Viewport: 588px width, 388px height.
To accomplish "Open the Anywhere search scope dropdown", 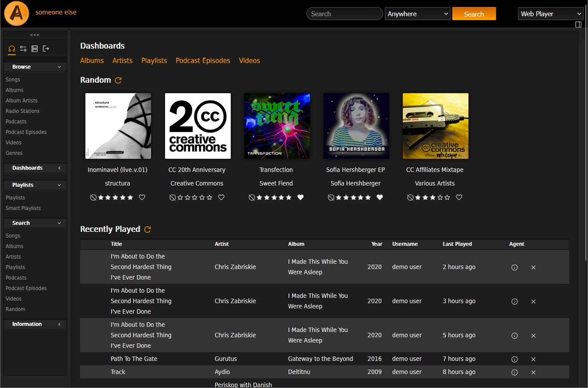I will tap(418, 14).
